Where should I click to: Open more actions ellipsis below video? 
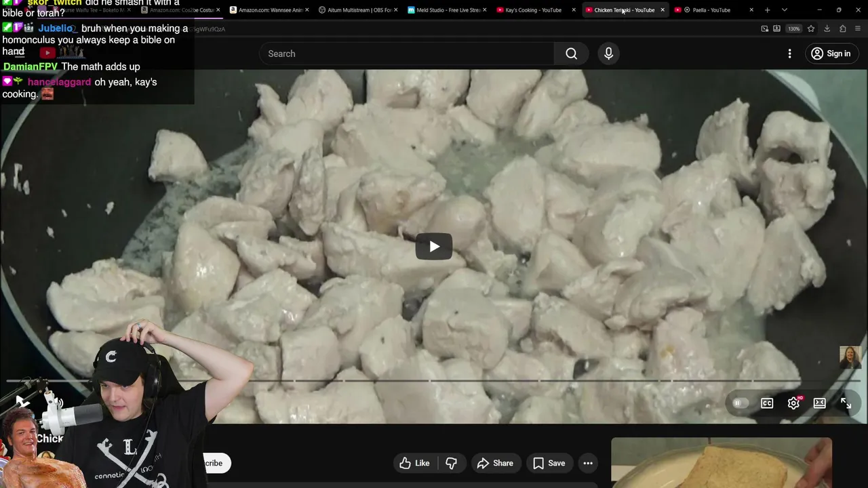point(588,463)
